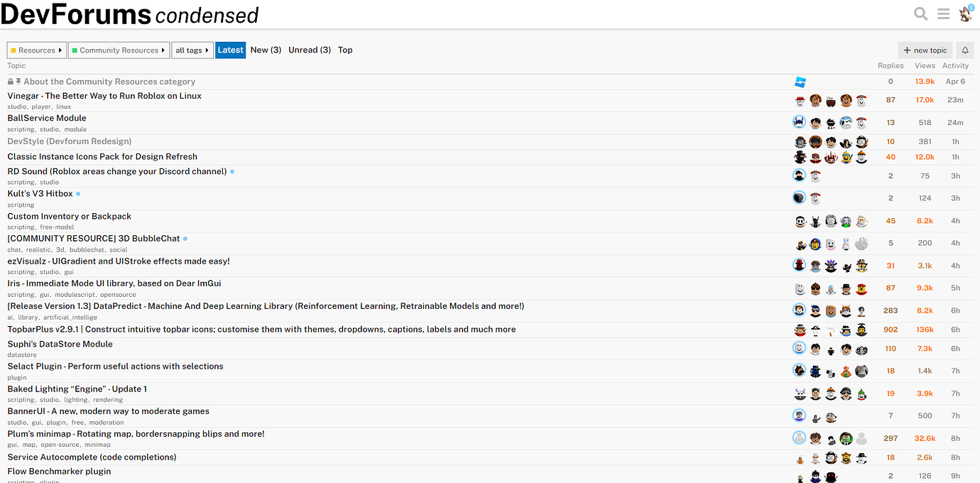The width and height of the screenshot is (980, 483).
Task: Click the lock icon on the pinned About topic
Action: pyautogui.click(x=9, y=81)
